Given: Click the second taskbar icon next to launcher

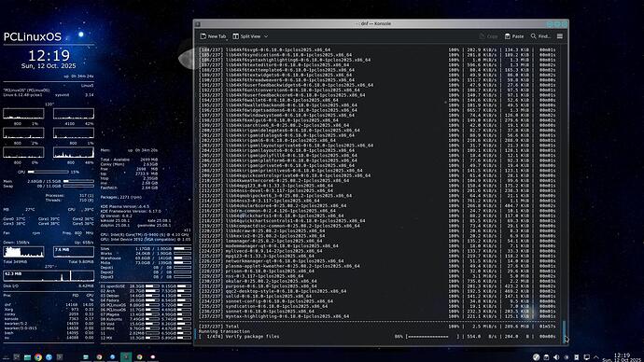Looking at the screenshot, I should tap(17, 357).
